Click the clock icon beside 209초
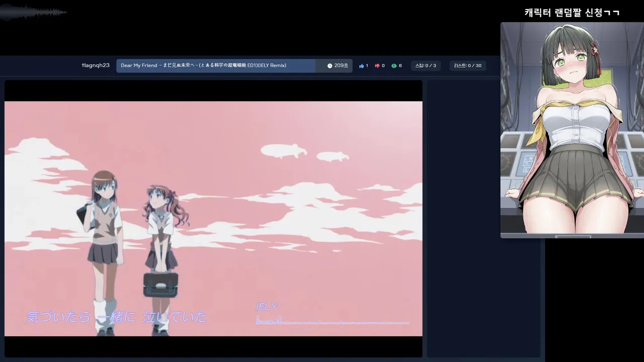 [330, 66]
